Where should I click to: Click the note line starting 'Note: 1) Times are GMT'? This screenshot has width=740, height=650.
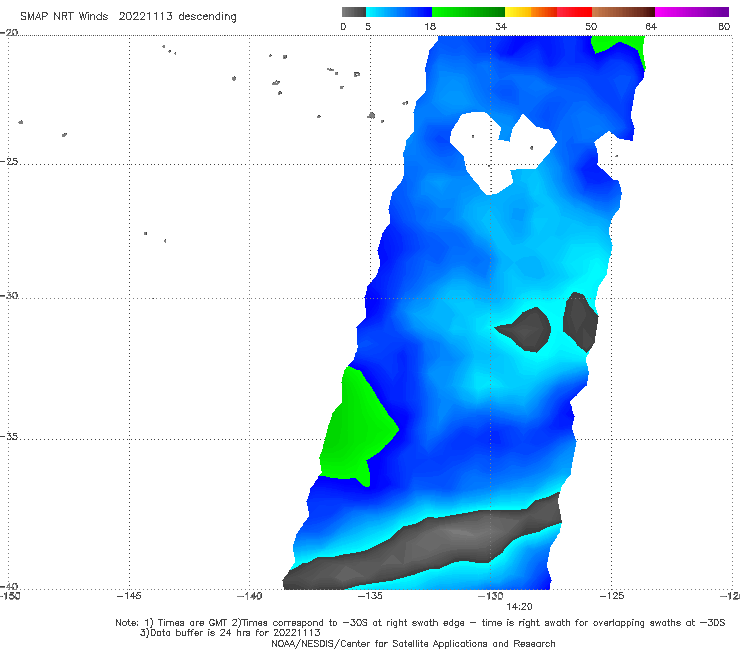[420, 623]
